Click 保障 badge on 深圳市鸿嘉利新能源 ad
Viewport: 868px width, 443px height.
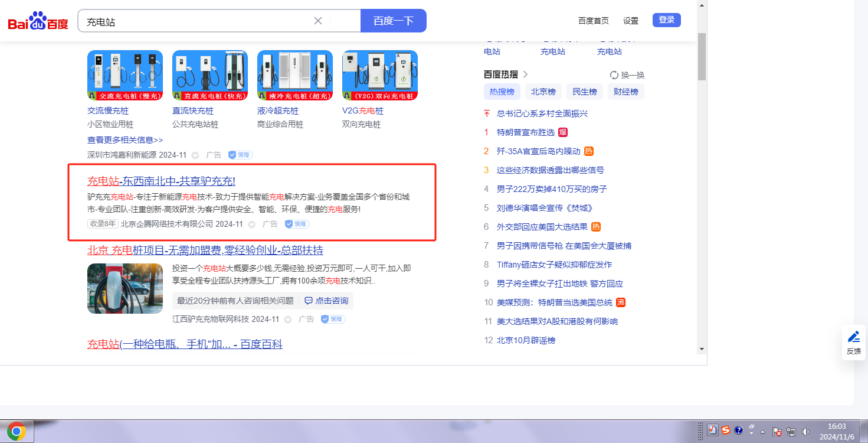(241, 155)
